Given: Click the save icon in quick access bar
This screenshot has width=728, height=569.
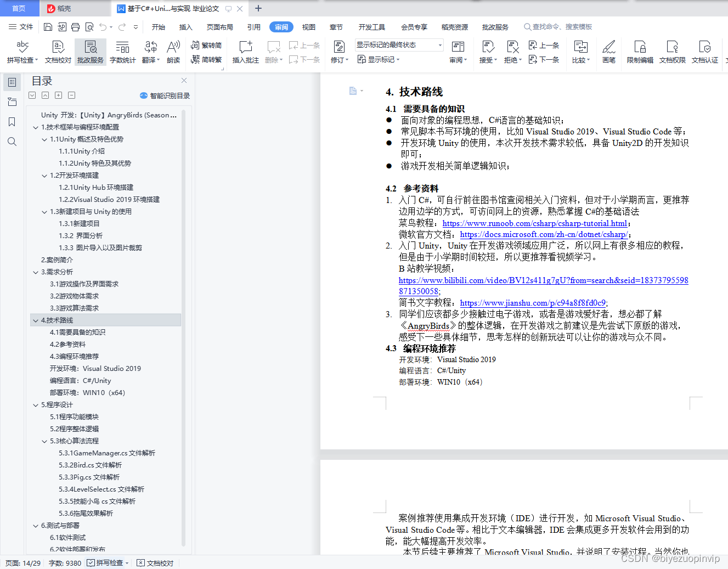Looking at the screenshot, I should point(48,27).
